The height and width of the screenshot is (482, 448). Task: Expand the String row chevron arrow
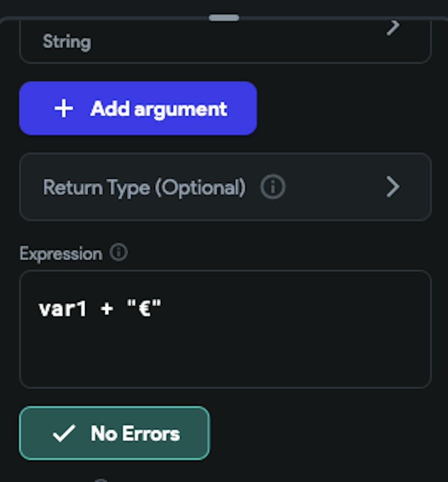(392, 28)
